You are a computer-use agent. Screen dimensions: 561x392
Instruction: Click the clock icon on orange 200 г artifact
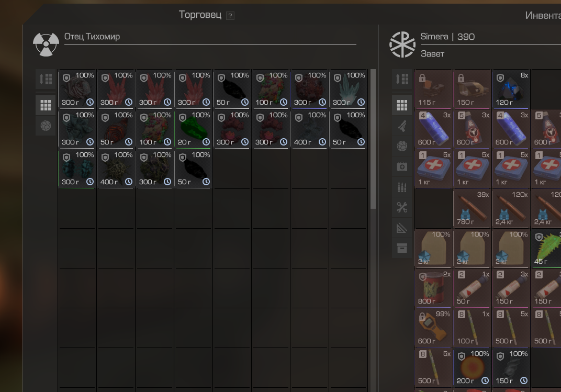coord(485,380)
